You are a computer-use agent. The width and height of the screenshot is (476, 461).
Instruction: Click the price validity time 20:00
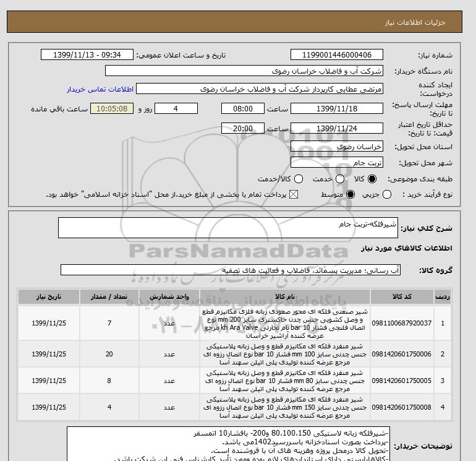(243, 128)
